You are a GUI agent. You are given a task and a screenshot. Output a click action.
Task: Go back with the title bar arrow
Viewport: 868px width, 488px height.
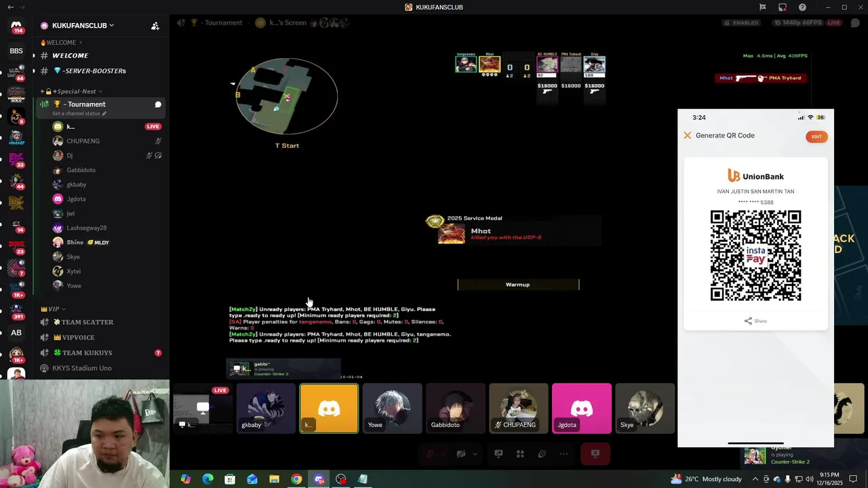pyautogui.click(x=10, y=7)
